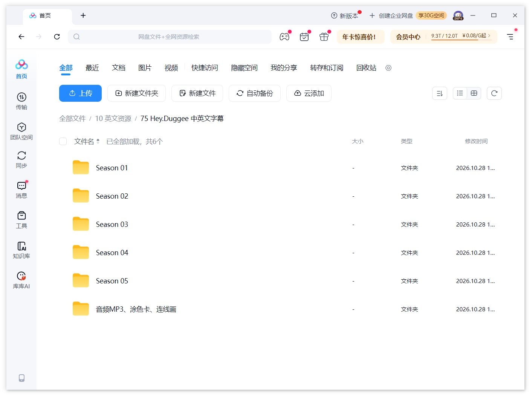Select the 文档 tab
Image resolution: width=532 pixels, height=398 pixels.
[x=119, y=68]
